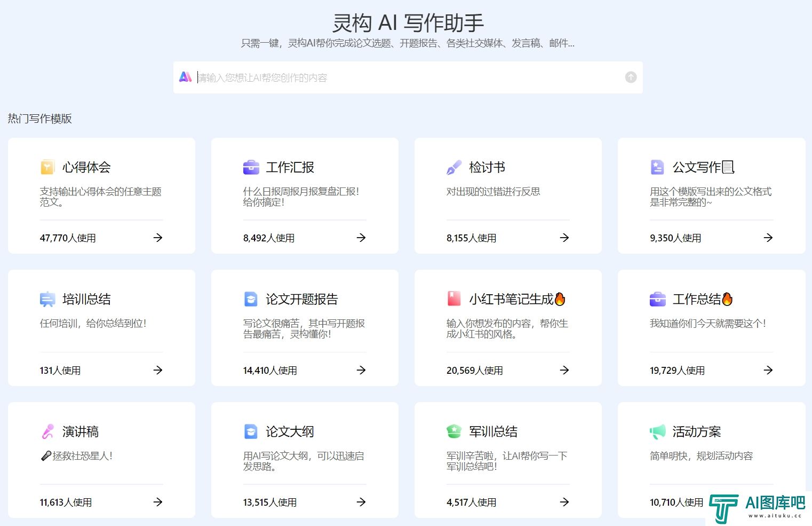Select the 培训总结 template title

tap(86, 299)
